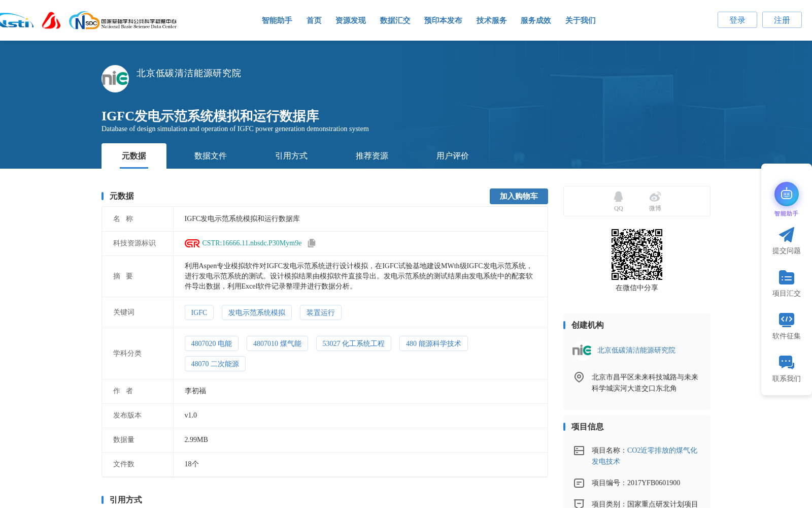Click the 装置运行 keyword tag
The height and width of the screenshot is (508, 812).
click(321, 312)
